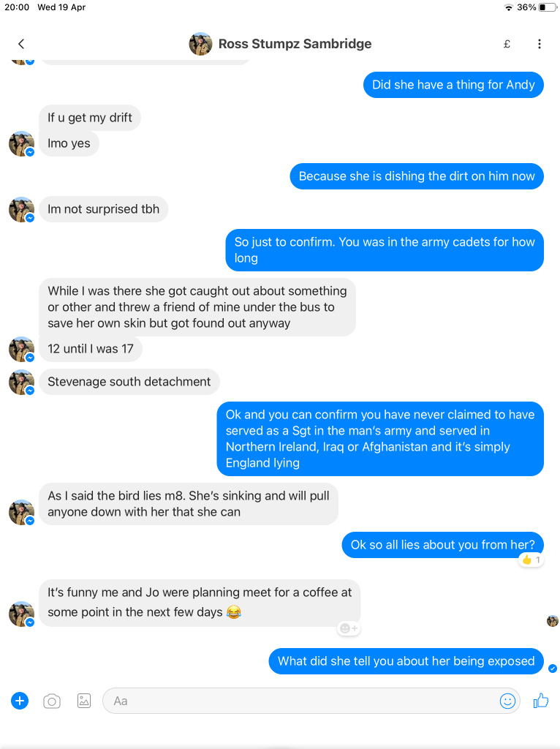560x749 pixels.
Task: Open Ross Stumpz Sambridge contact name
Action: (295, 44)
